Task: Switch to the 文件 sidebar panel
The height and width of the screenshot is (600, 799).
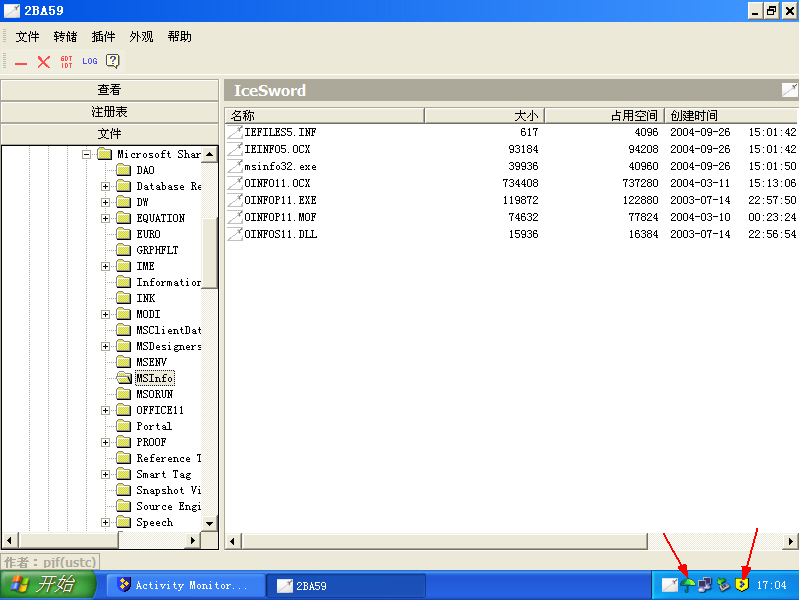Action: [110, 134]
